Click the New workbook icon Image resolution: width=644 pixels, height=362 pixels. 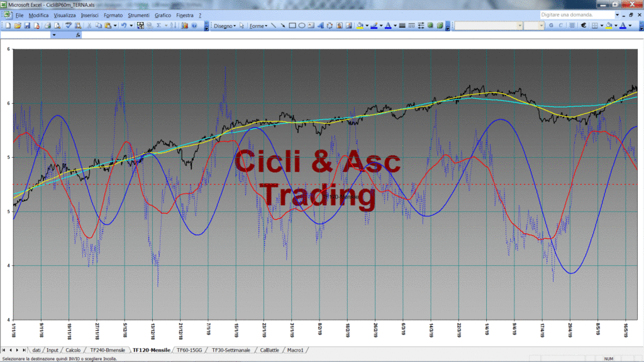[8, 25]
